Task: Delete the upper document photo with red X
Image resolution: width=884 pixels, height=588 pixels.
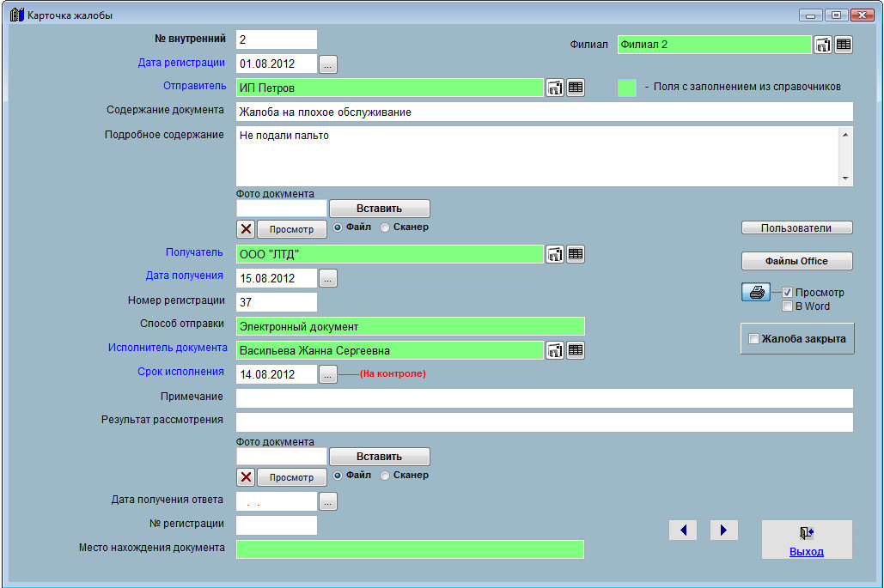Action: [246, 228]
